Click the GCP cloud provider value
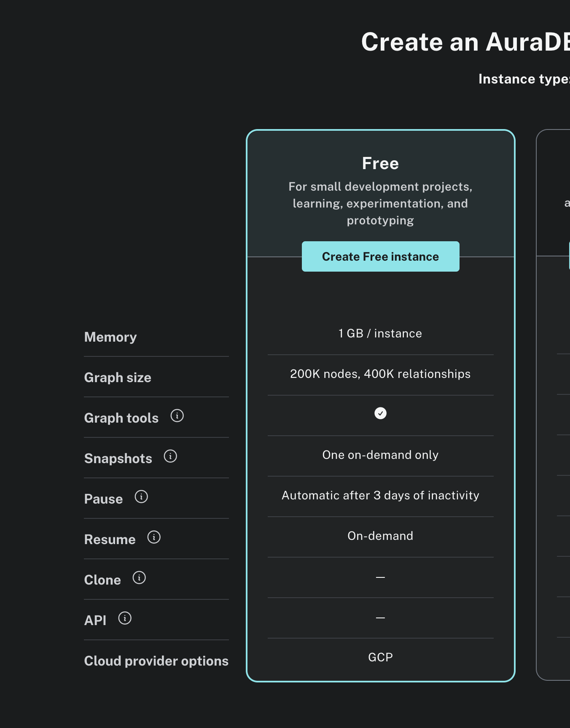The height and width of the screenshot is (728, 570). [x=380, y=658]
